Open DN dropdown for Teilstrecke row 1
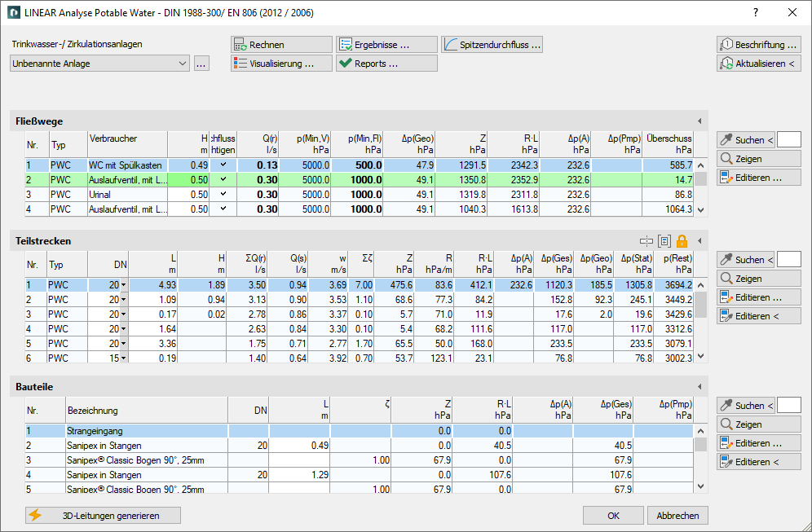The height and width of the screenshot is (532, 812). [x=123, y=284]
